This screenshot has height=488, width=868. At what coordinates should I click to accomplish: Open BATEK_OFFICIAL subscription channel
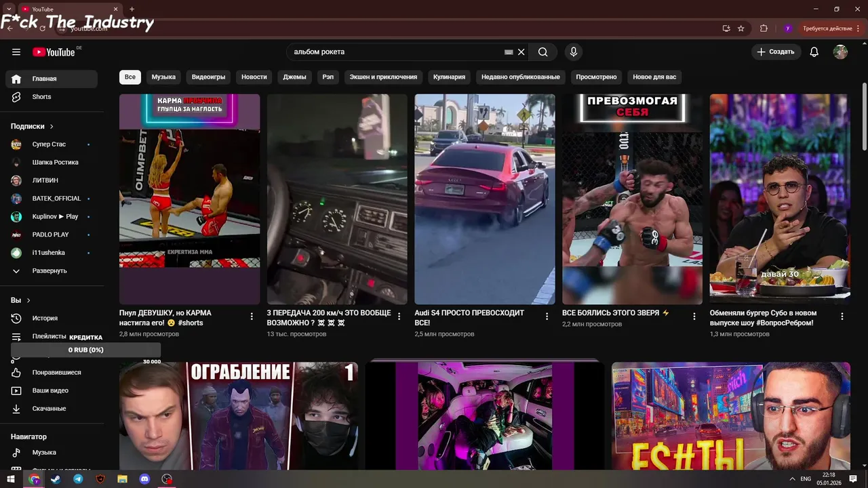point(52,199)
